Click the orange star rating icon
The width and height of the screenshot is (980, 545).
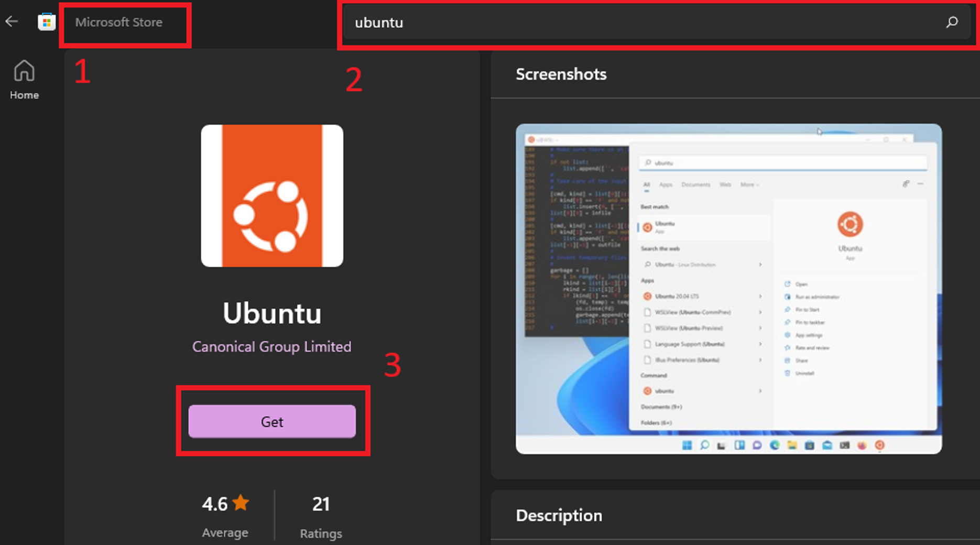pos(241,503)
